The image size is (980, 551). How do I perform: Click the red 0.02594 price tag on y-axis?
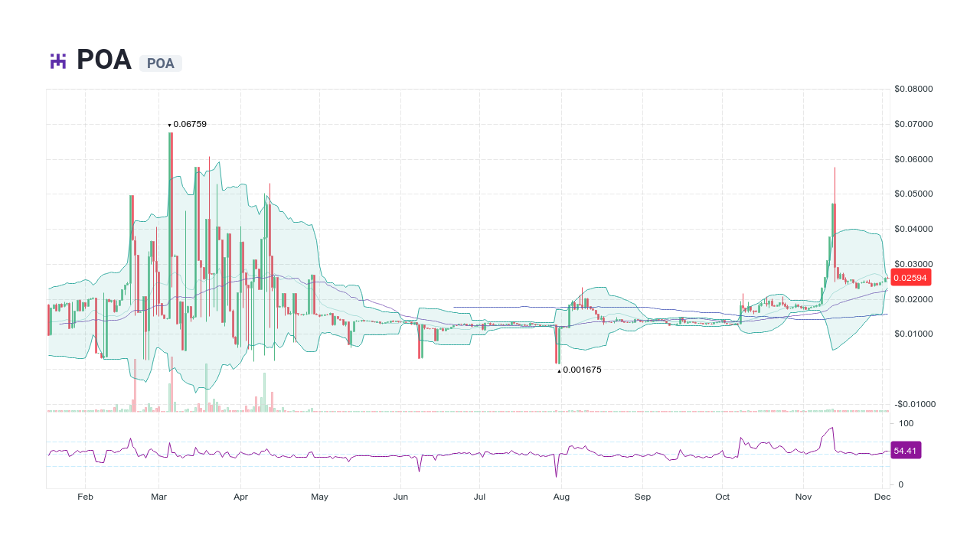(911, 279)
